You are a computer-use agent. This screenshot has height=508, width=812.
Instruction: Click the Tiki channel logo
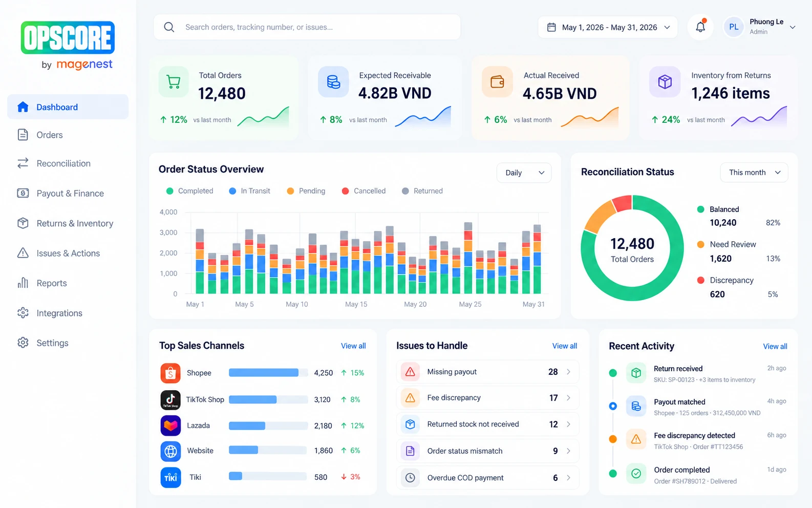pyautogui.click(x=170, y=477)
